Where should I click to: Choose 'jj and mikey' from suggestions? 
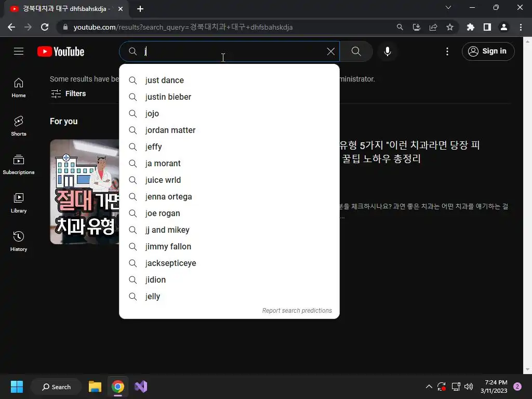click(x=229, y=230)
